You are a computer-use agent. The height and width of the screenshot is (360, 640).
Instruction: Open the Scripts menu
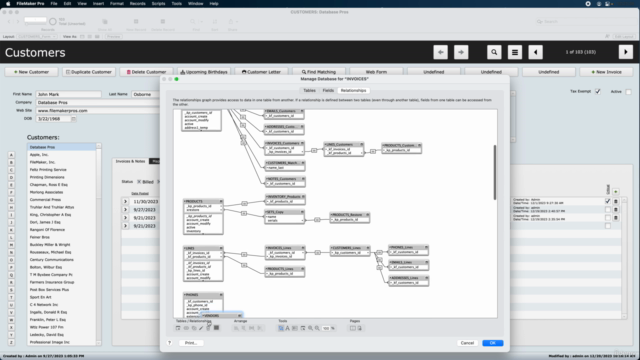coord(158,4)
